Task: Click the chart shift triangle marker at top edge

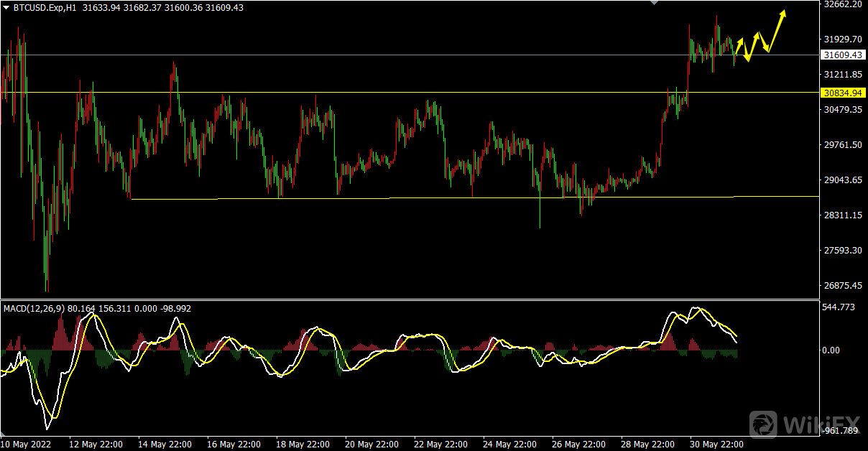Action: (x=654, y=3)
